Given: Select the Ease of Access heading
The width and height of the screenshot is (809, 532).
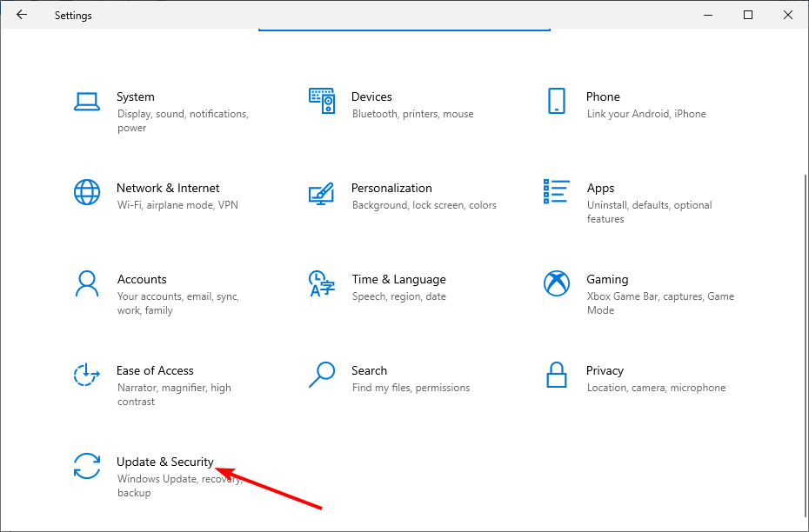Looking at the screenshot, I should 156,370.
